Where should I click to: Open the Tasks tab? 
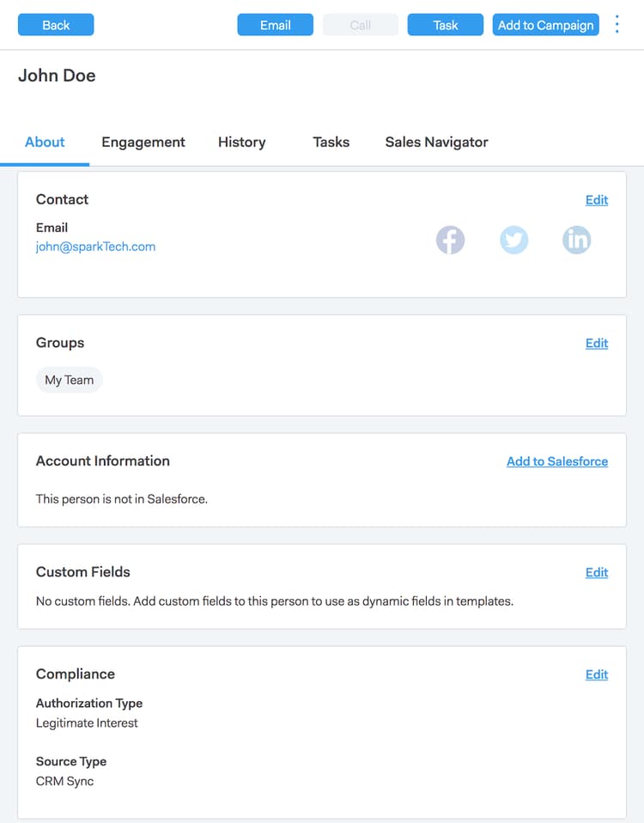(331, 143)
